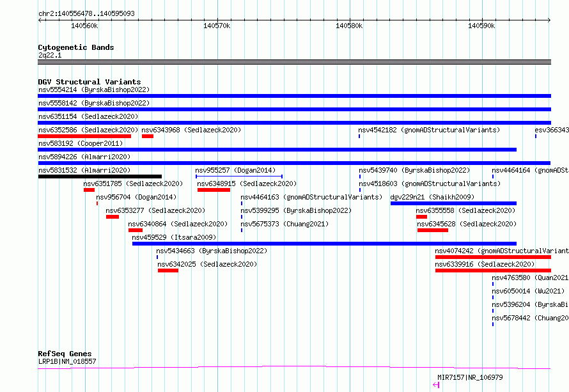Screen dimensions: 569x392
Task: Click the red bar for nsv6352586
Action: tap(84, 136)
